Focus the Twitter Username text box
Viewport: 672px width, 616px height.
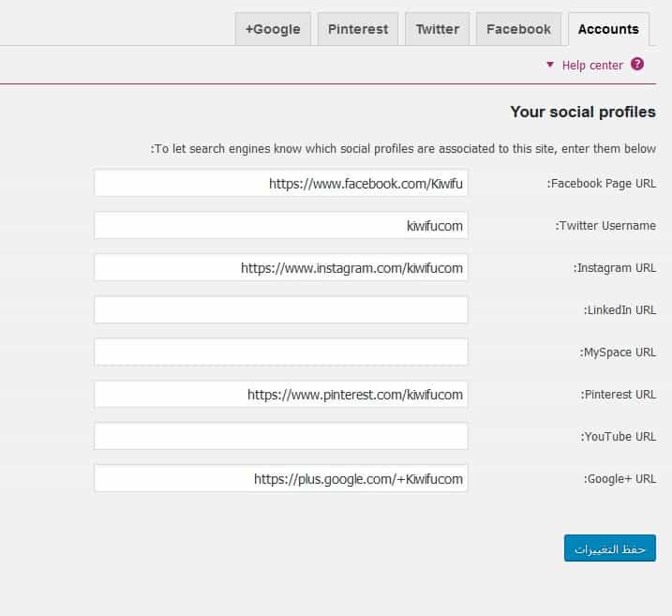pyautogui.click(x=281, y=226)
